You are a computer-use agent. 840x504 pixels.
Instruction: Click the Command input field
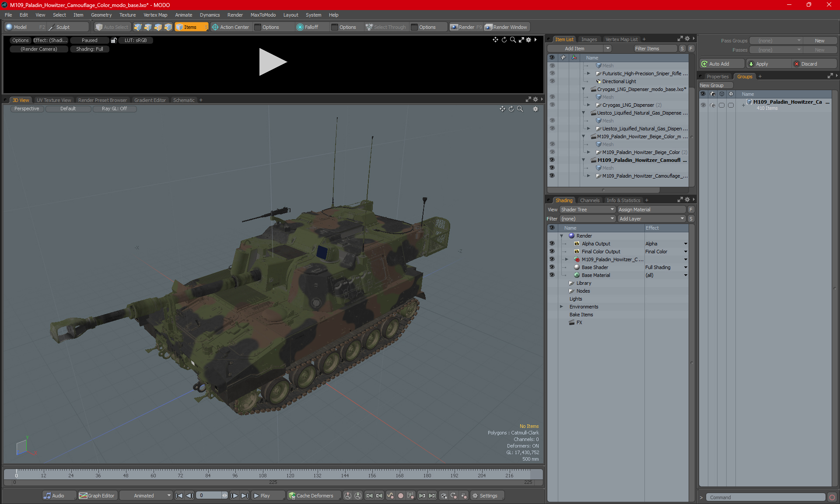click(x=766, y=497)
